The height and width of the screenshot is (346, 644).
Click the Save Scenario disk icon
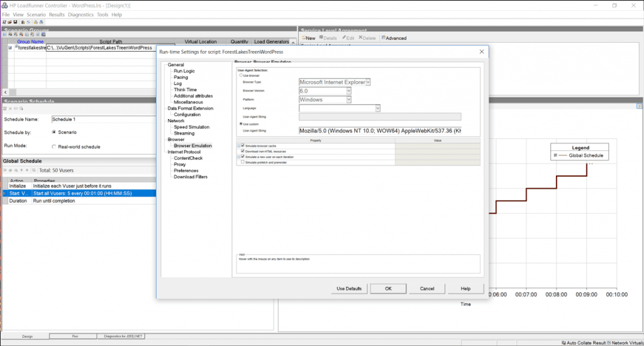[x=15, y=22]
